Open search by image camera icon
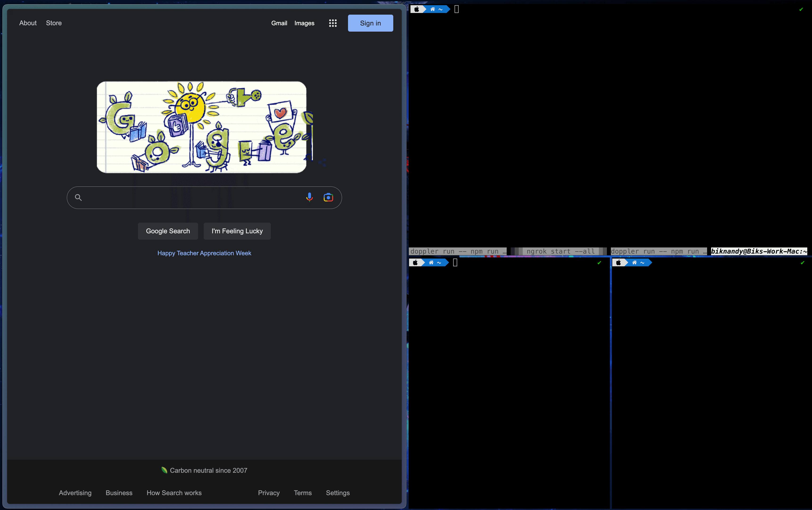 [x=328, y=197]
